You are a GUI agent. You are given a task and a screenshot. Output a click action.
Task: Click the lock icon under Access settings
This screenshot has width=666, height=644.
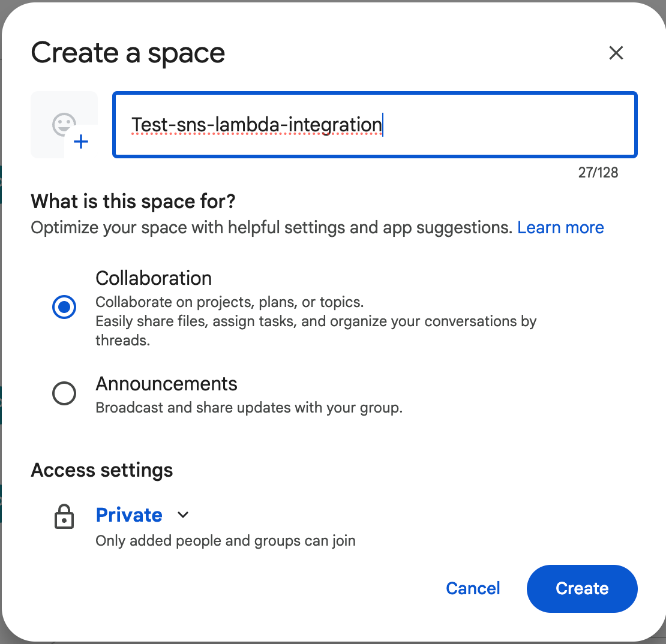coord(64,516)
